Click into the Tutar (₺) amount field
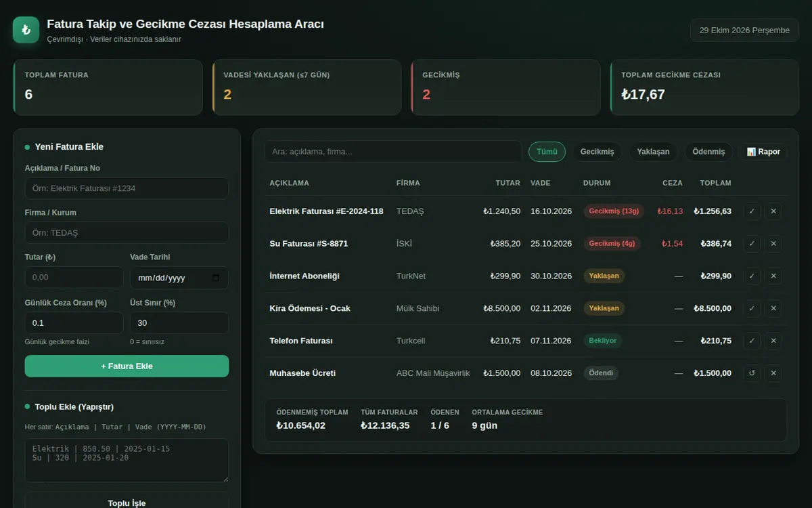The image size is (812, 508). [x=74, y=278]
